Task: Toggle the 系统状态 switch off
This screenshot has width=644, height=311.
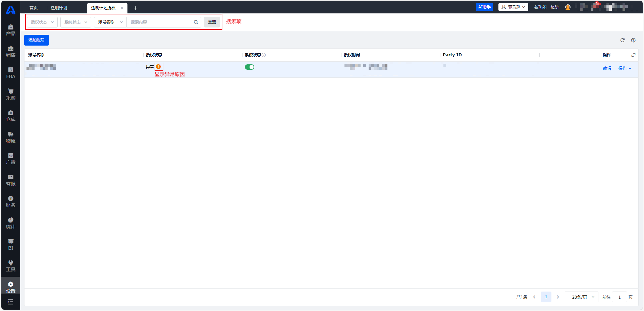Action: 250,67
